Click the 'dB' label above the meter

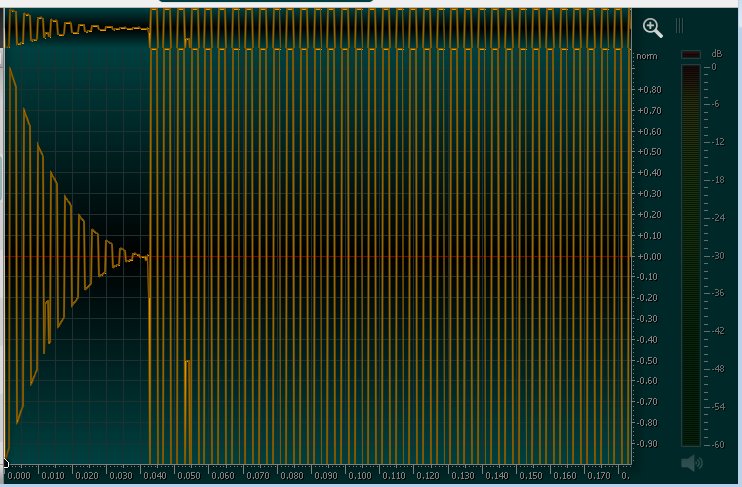click(x=716, y=53)
